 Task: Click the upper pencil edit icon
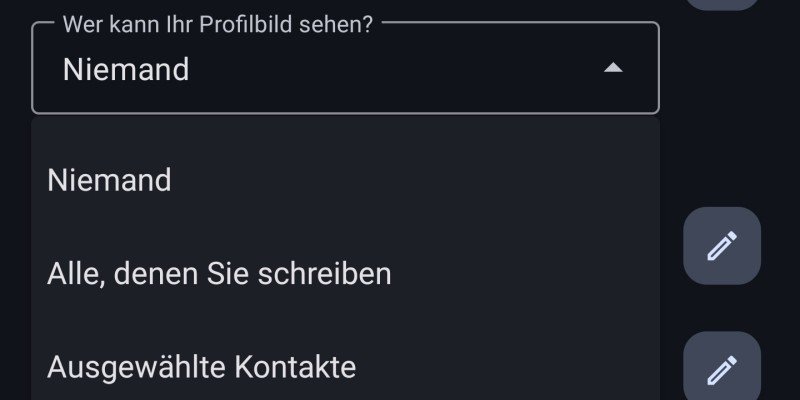tap(721, 246)
